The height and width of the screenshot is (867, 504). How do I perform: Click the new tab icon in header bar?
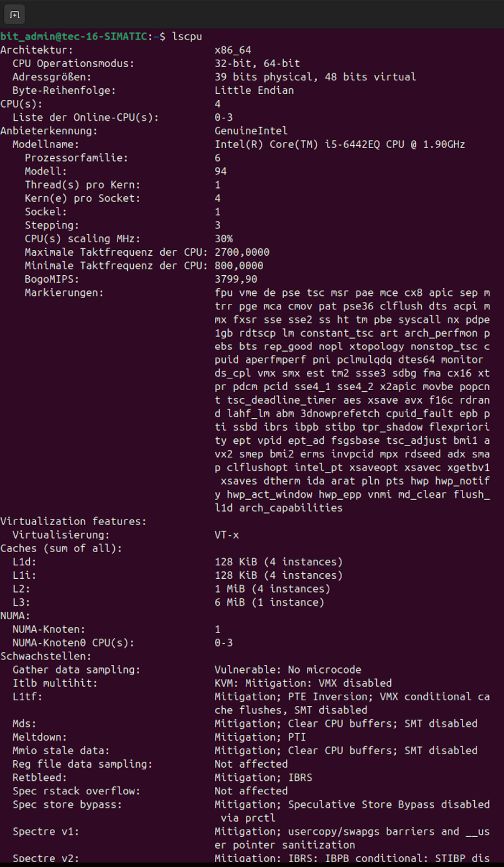pos(15,15)
